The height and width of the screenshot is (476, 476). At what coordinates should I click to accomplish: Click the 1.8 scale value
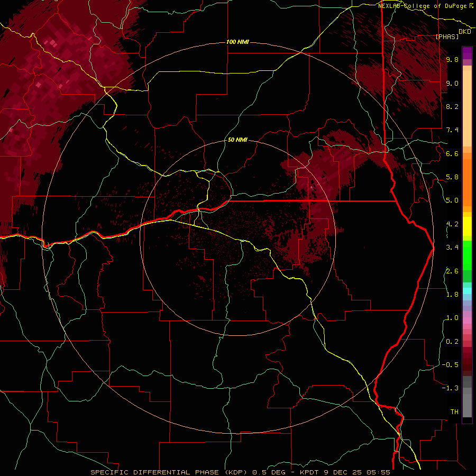coord(452,295)
